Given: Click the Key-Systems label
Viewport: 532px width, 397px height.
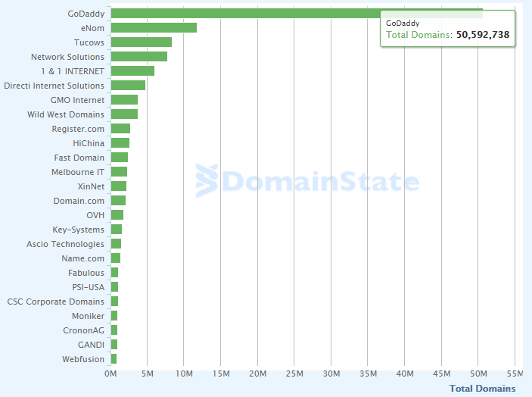Looking at the screenshot, I should point(78,230).
